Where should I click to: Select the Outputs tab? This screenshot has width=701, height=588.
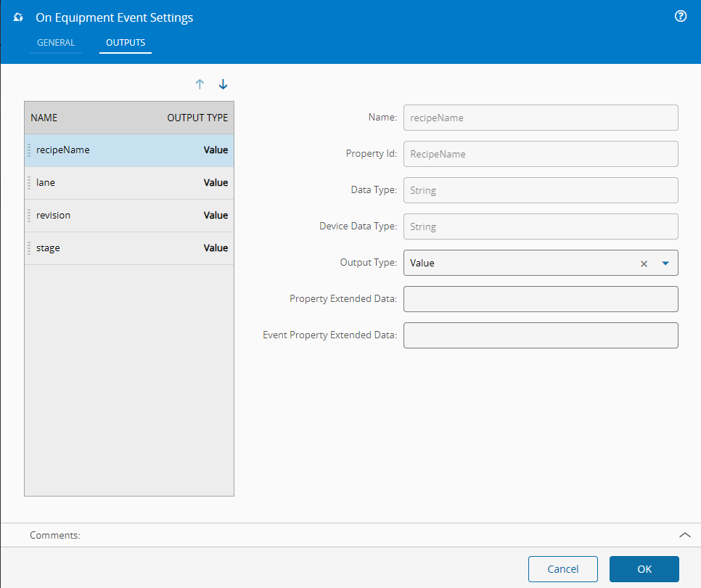point(126,43)
